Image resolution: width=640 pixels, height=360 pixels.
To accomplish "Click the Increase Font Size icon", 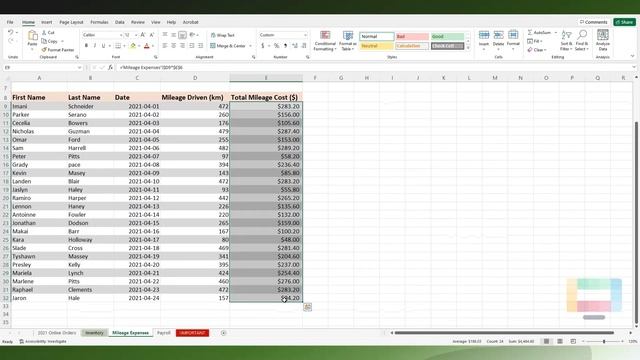I will click(143, 35).
